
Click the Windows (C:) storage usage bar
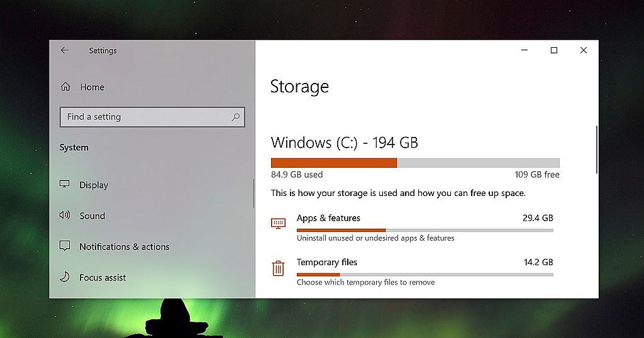(x=415, y=163)
